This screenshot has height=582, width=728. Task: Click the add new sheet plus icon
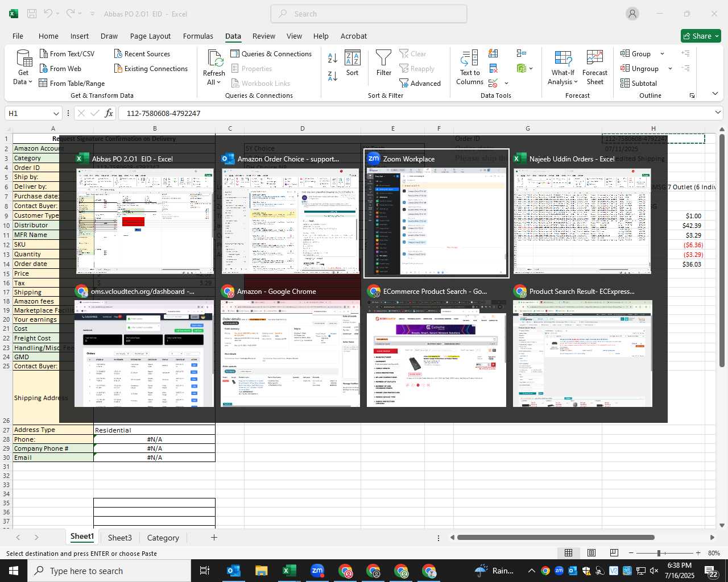(214, 538)
